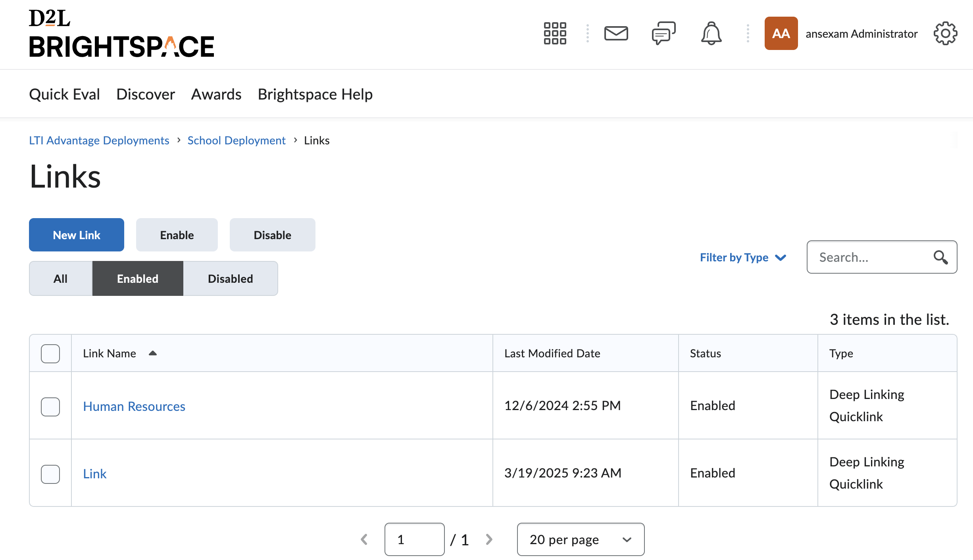Check the Link row checkbox
973x560 pixels.
tap(50, 474)
